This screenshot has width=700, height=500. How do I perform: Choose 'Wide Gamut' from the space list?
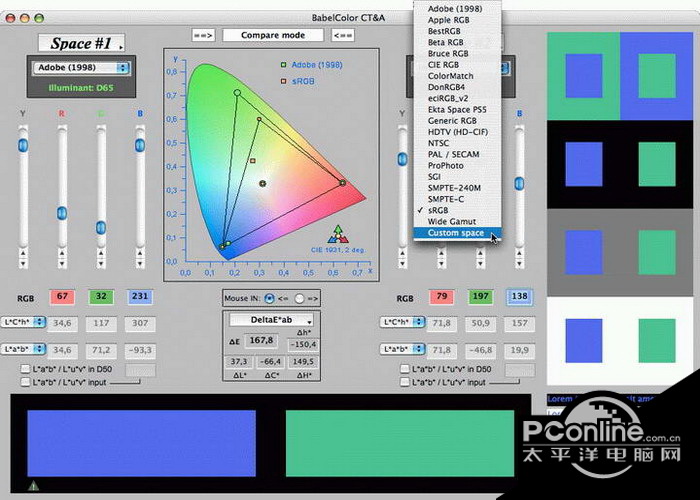[x=458, y=221]
